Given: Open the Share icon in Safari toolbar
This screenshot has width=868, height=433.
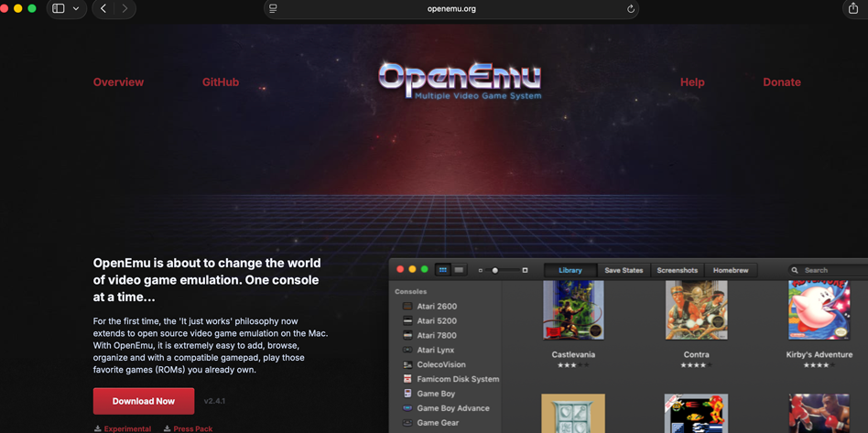Looking at the screenshot, I should (852, 9).
